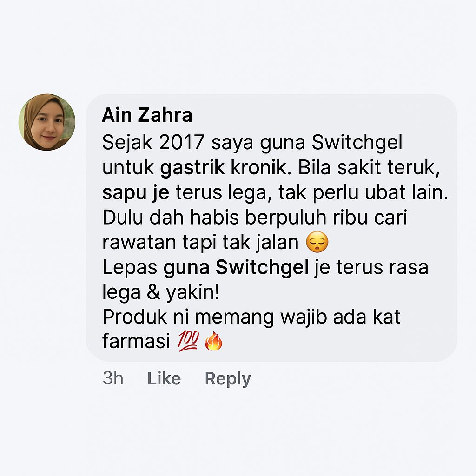476x476 pixels.
Task: Open the 3h comment timestamp
Action: pos(113,378)
